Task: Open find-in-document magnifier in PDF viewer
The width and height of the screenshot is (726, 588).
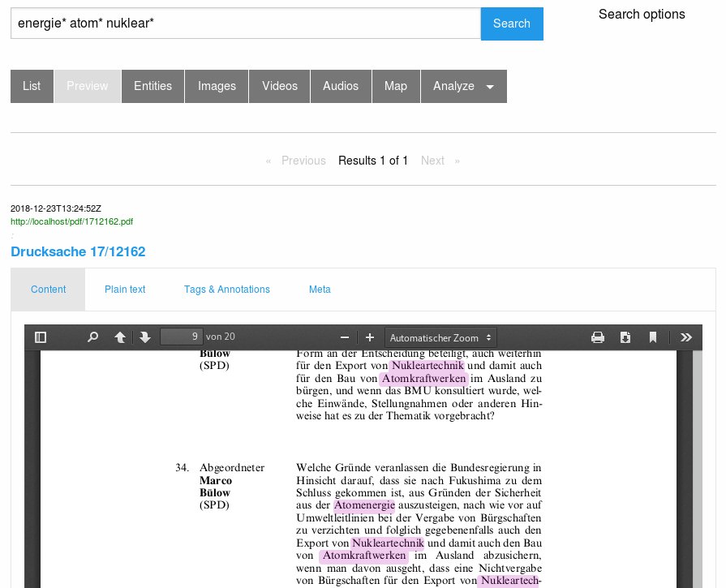Action: tap(92, 337)
